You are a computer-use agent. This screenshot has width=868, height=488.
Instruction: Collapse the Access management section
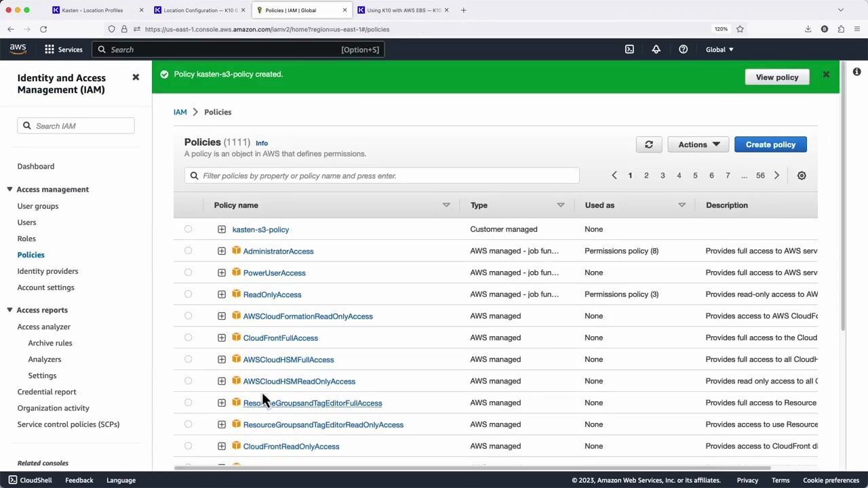[10, 189]
